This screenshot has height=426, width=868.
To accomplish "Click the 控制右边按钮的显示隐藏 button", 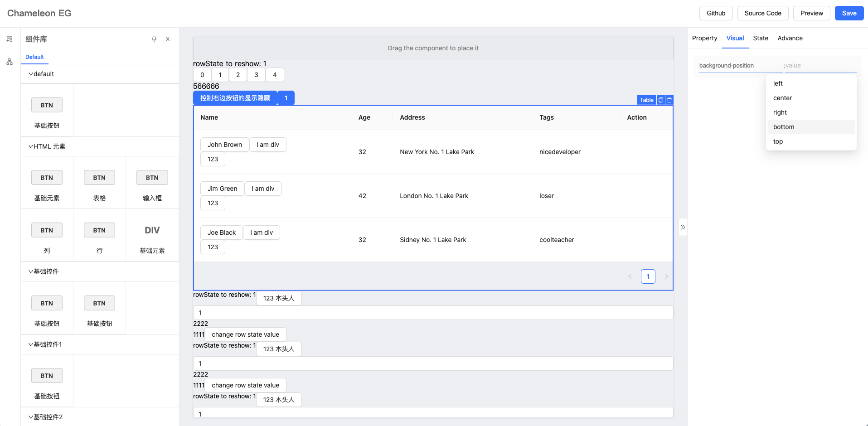I will coord(235,98).
